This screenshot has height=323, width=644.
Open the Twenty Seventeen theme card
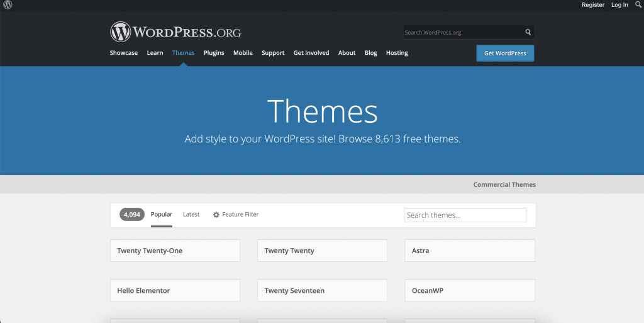[x=322, y=290]
